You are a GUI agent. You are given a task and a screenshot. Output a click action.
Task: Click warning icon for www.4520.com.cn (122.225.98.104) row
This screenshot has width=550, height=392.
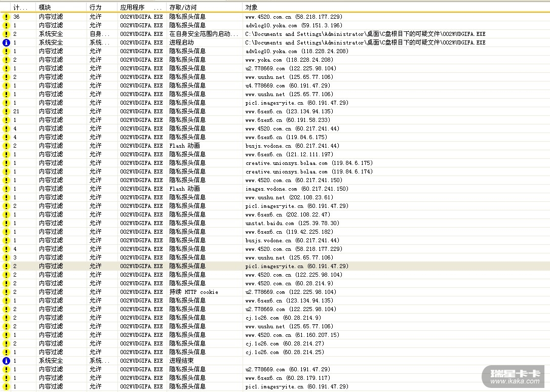coord(6,275)
